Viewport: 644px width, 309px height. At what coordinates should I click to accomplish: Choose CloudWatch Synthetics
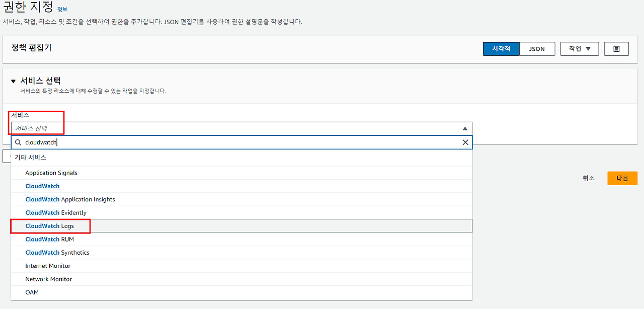point(242,253)
